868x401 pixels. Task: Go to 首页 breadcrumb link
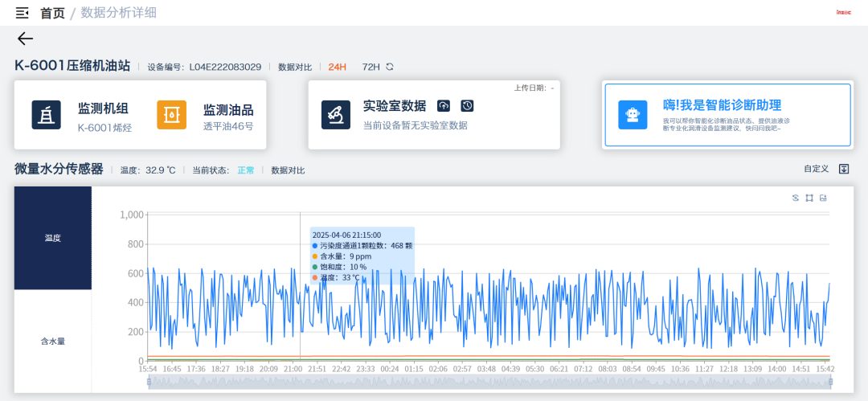(x=52, y=13)
